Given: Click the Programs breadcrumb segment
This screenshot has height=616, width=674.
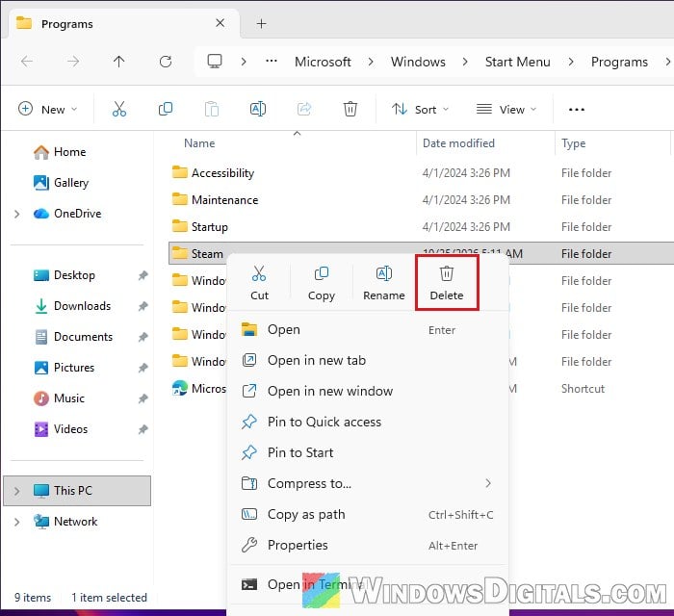Looking at the screenshot, I should tap(619, 62).
